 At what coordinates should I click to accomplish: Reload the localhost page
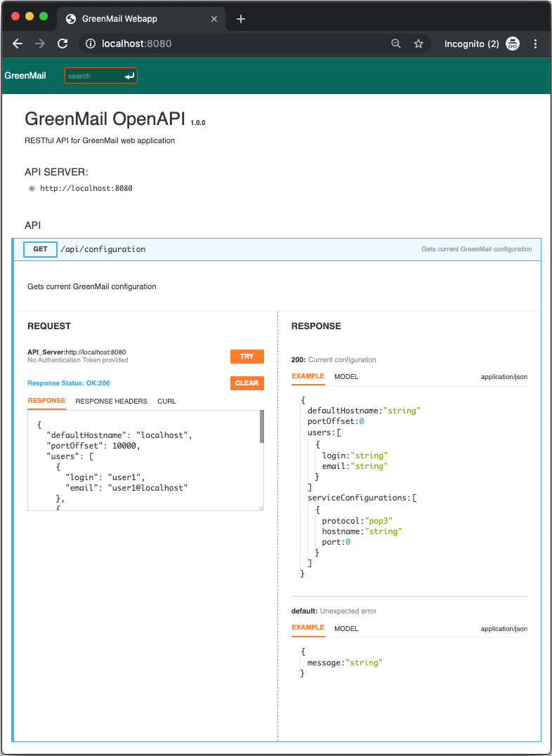coord(63,44)
